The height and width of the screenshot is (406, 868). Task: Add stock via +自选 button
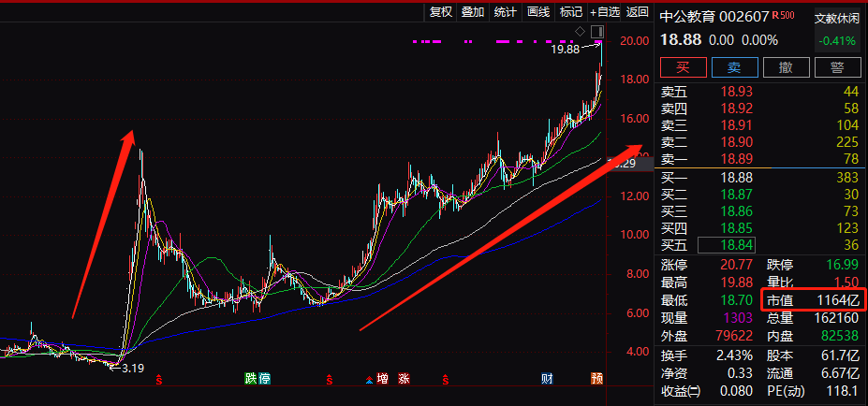click(x=605, y=12)
